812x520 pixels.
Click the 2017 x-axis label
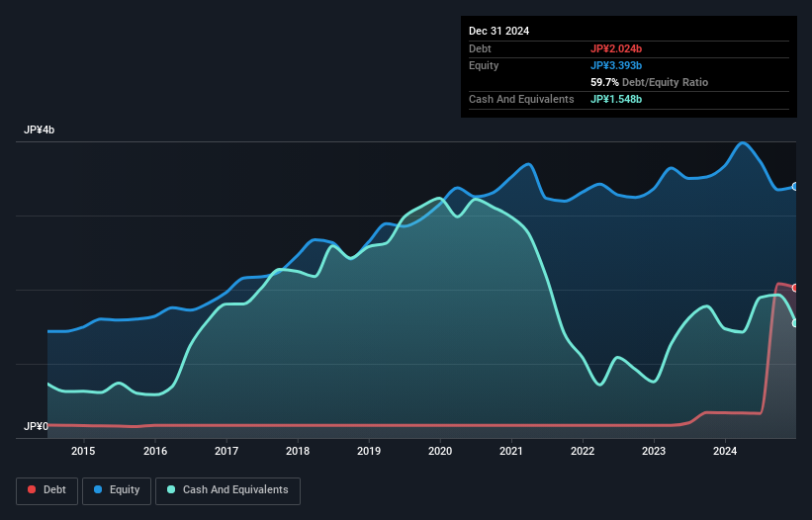click(x=226, y=451)
